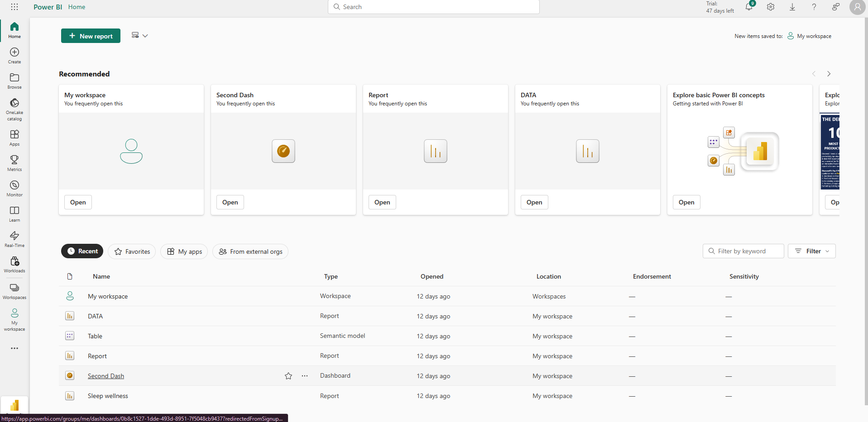
Task: Open the notifications bell icon
Action: coord(749,7)
